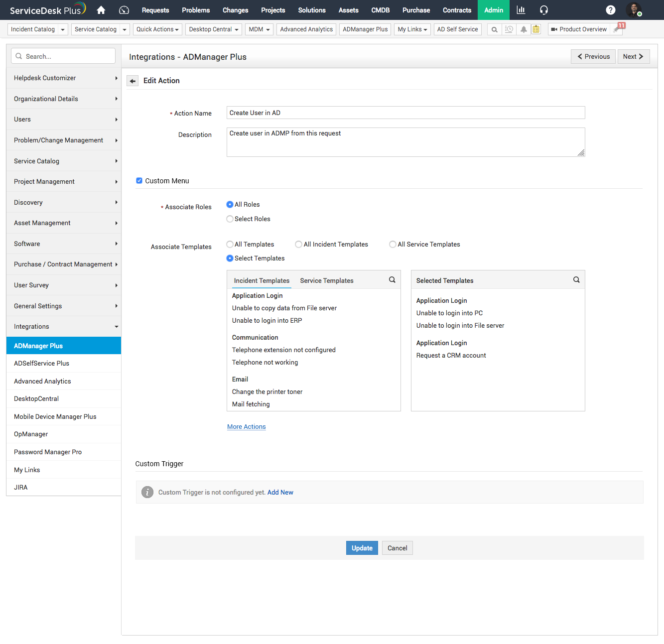Open the Desktop Central dropdown

click(x=214, y=29)
